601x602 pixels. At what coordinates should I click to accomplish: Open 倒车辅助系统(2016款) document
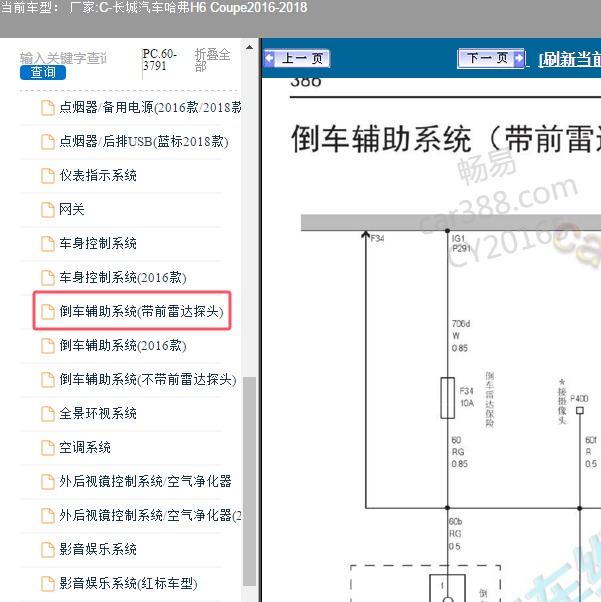pos(123,345)
